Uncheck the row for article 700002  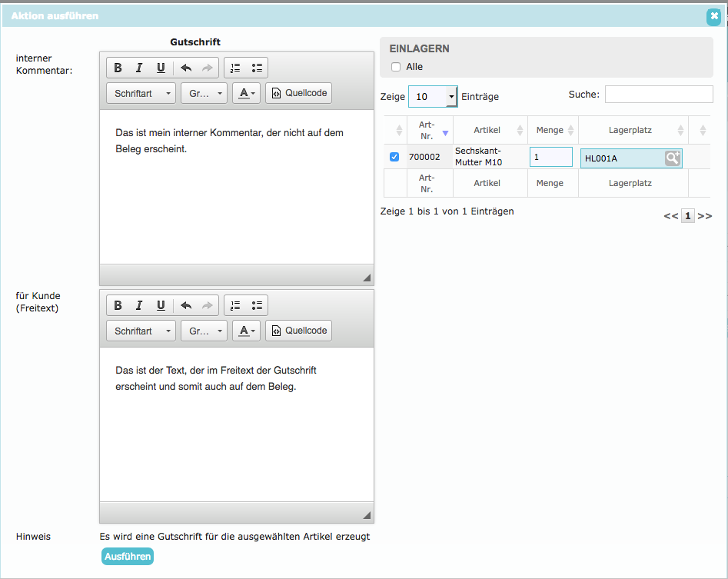point(394,157)
